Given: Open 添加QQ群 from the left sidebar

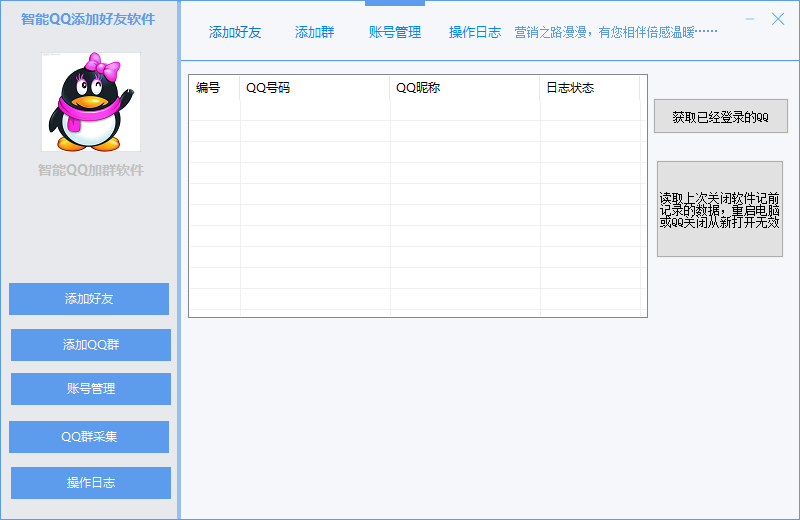Looking at the screenshot, I should tap(91, 345).
